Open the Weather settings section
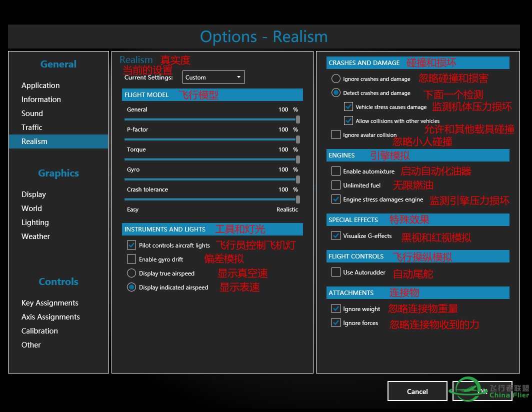Viewport: 532px width, 412px height. coord(35,236)
